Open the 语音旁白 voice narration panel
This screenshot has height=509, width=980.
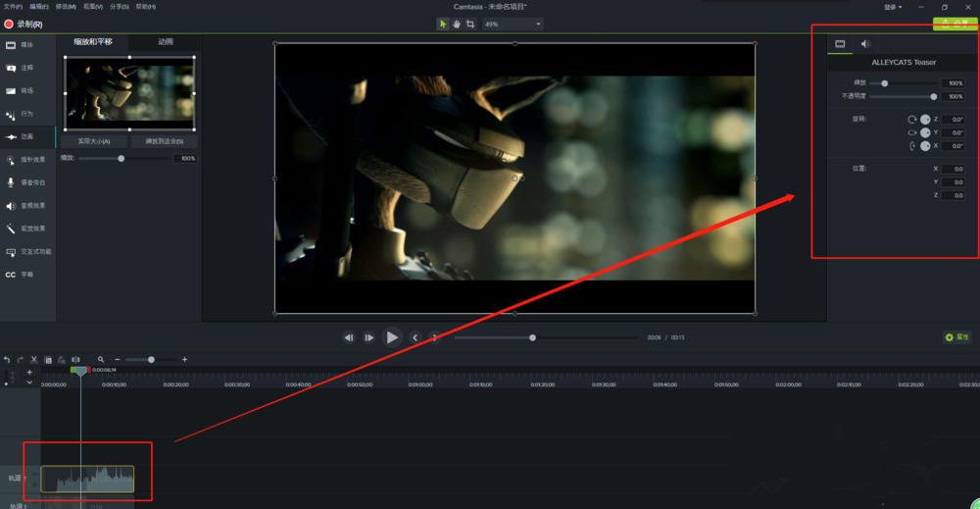click(x=27, y=182)
